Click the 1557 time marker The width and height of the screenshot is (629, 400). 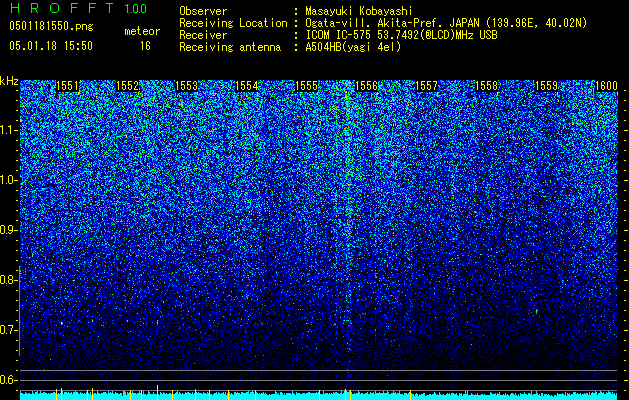click(x=426, y=86)
